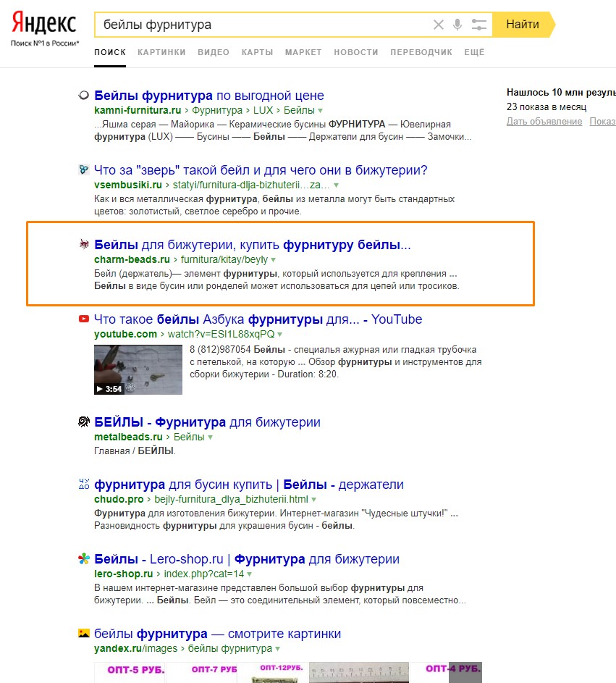Clear the search query with the X icon
The height and width of the screenshot is (683, 616).
point(439,25)
